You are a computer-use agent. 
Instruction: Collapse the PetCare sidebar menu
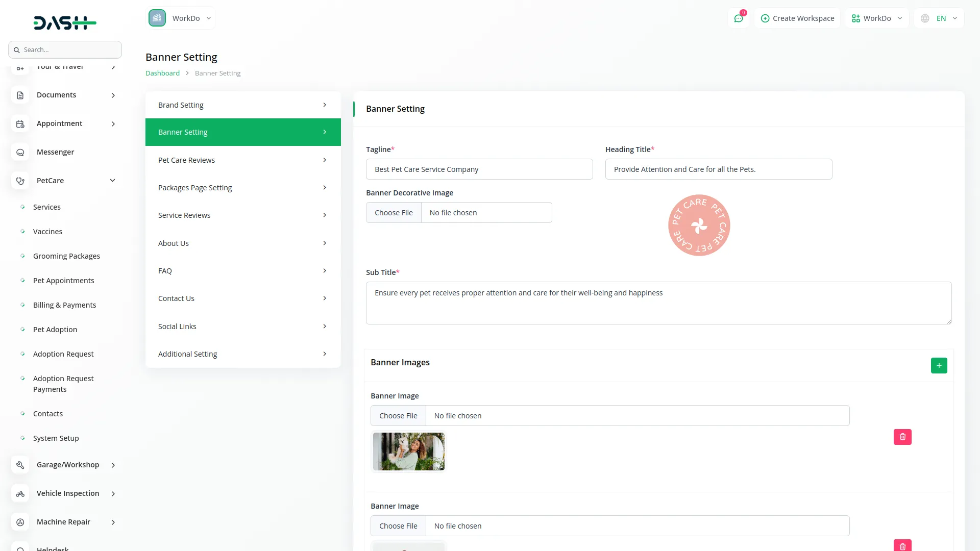113,181
